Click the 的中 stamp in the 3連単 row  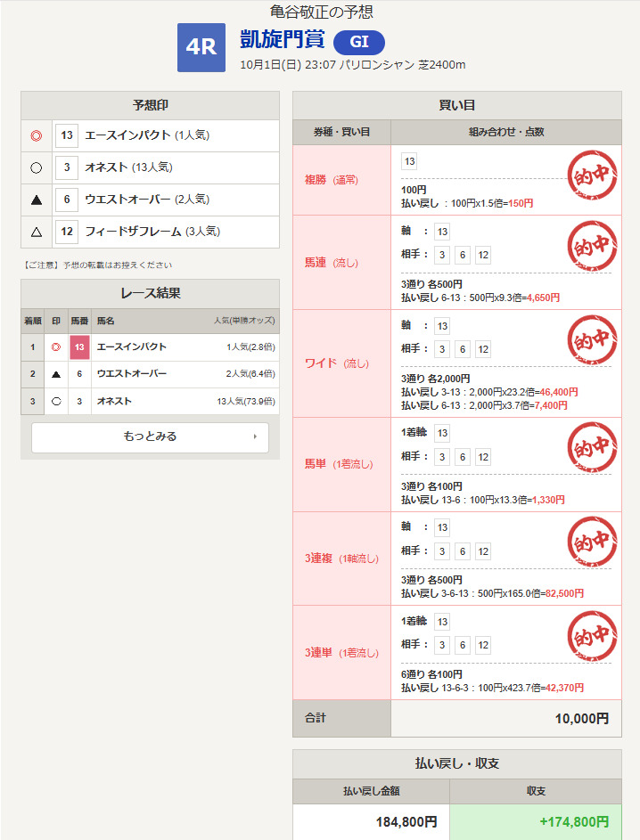point(592,635)
